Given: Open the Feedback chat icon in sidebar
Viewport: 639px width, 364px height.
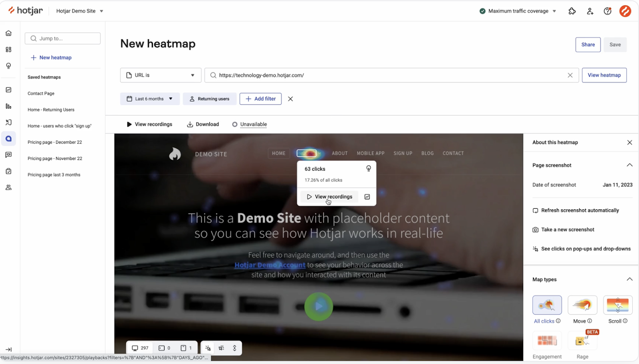Looking at the screenshot, I should (8, 155).
